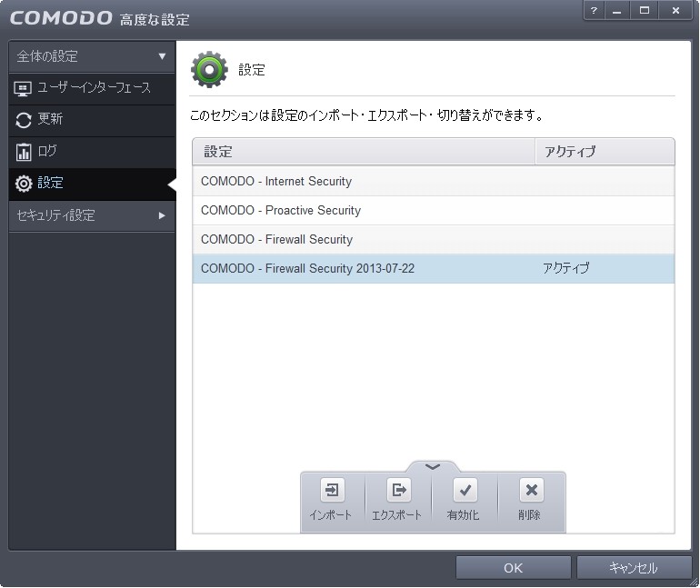Maximize the COMODO window
This screenshot has height=588, width=700.
(645, 11)
